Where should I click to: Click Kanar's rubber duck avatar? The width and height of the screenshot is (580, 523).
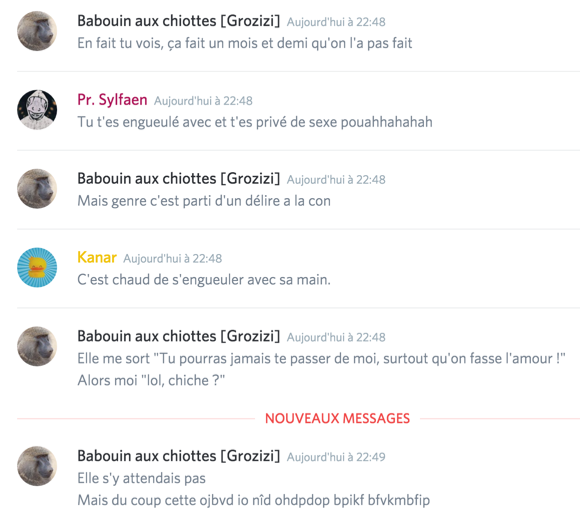[x=37, y=267]
